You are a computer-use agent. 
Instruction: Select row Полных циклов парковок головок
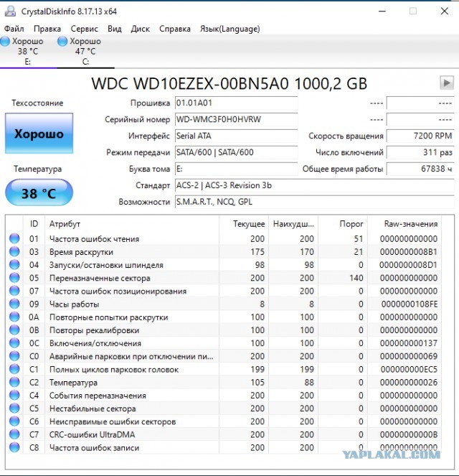[224, 369]
